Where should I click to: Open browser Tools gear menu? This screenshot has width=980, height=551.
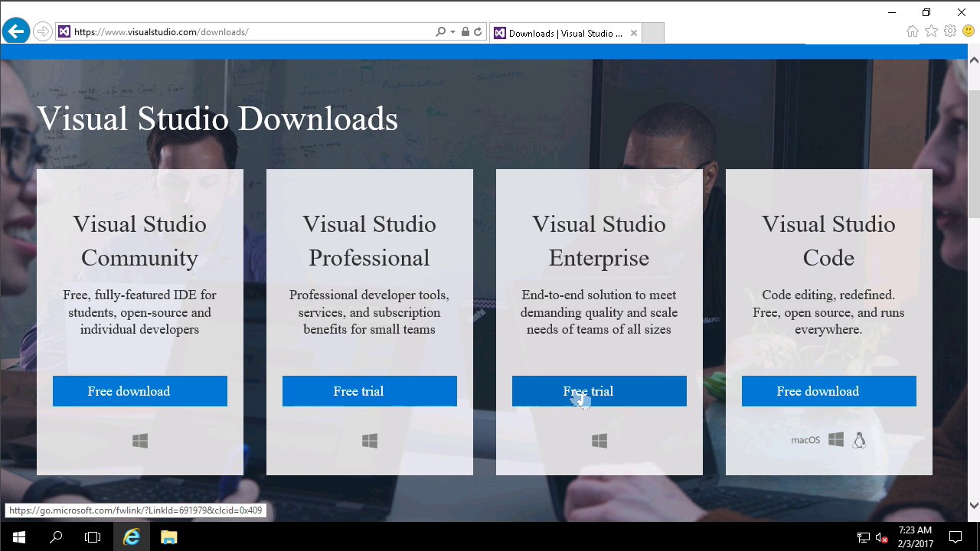click(950, 31)
